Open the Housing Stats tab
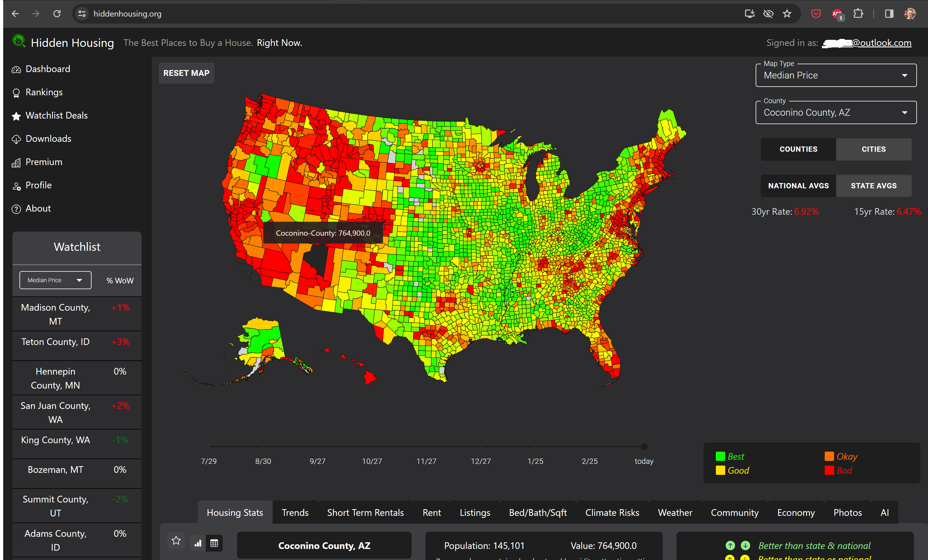 tap(235, 513)
